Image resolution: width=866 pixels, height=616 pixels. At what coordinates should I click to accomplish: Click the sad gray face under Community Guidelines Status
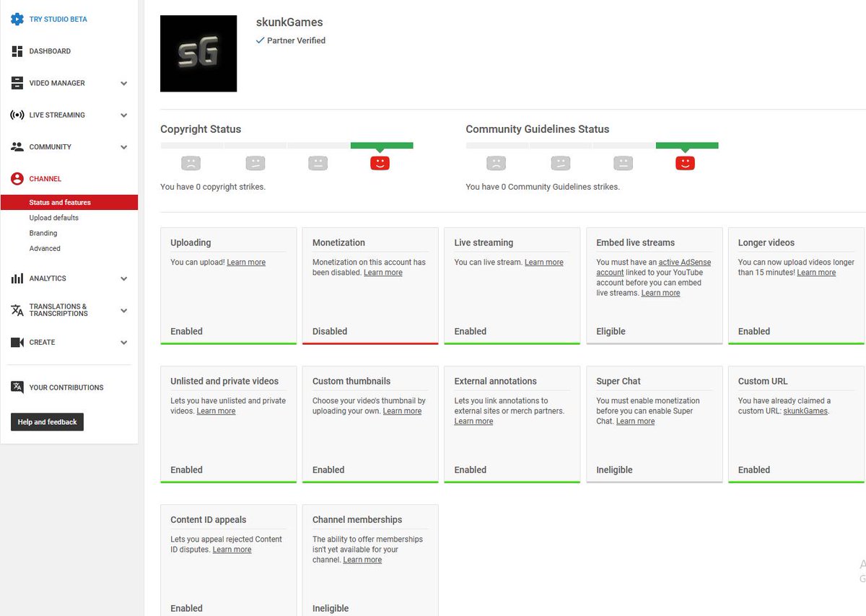click(x=496, y=163)
